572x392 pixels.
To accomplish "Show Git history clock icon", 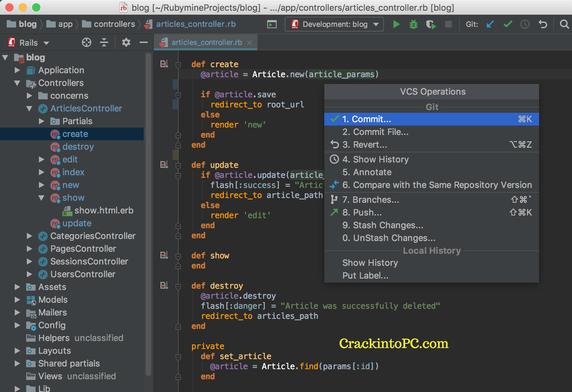I will 525,24.
